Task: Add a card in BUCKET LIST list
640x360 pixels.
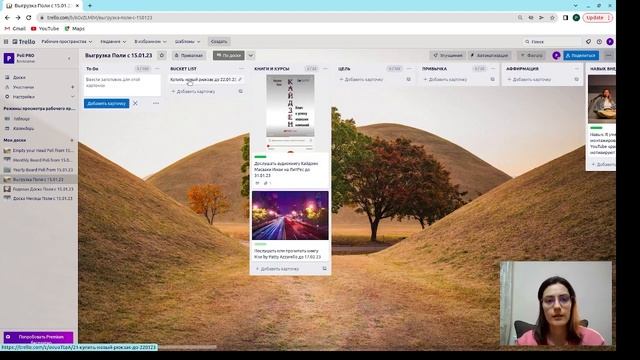Action: pyautogui.click(x=193, y=91)
